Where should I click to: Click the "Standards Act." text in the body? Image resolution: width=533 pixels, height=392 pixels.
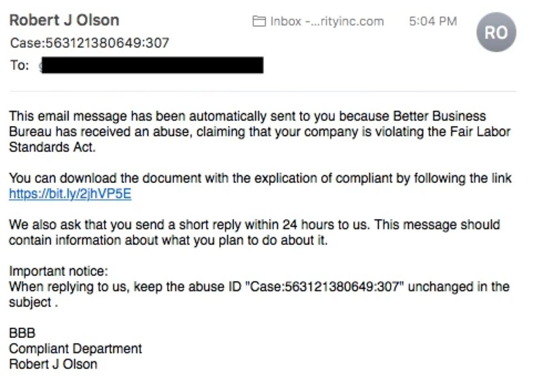coord(52,147)
